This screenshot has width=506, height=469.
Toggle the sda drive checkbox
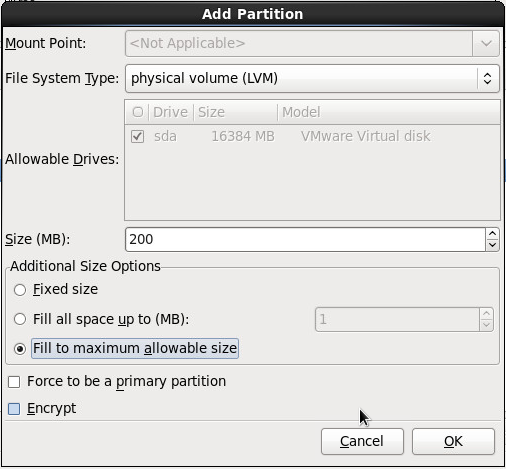pos(137,136)
